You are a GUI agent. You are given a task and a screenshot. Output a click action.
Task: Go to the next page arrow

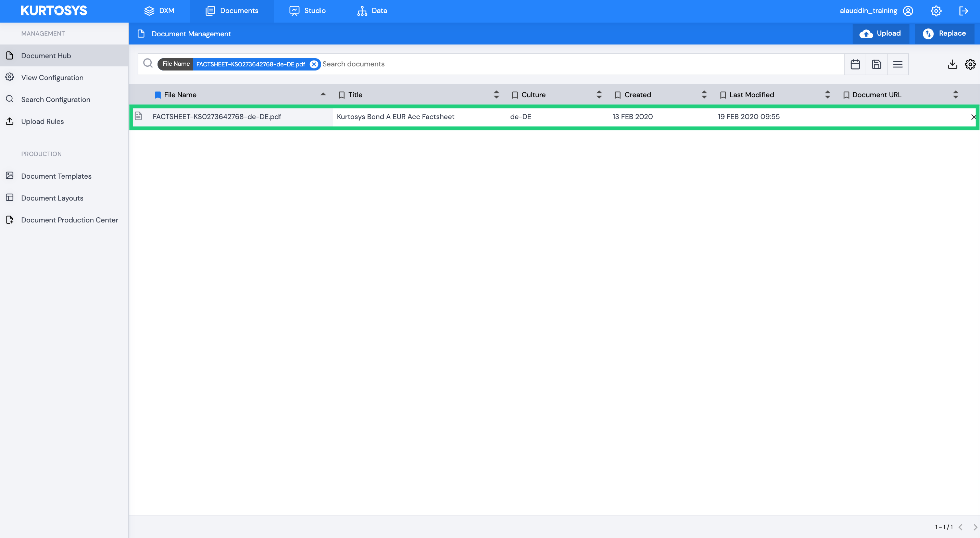tap(975, 527)
